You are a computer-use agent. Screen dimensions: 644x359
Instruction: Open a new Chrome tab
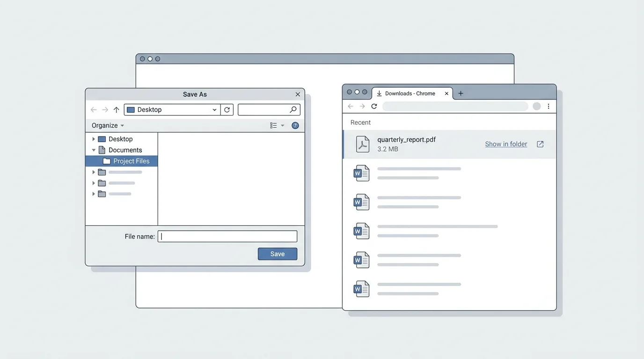461,93
